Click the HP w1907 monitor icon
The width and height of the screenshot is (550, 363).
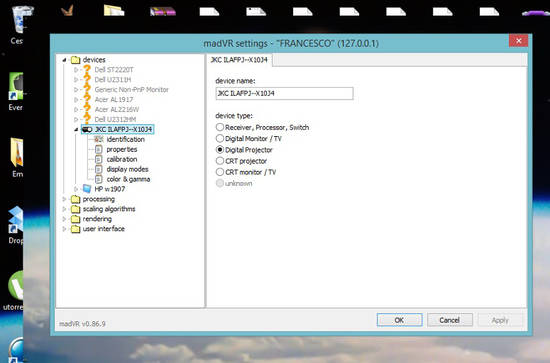[87, 189]
